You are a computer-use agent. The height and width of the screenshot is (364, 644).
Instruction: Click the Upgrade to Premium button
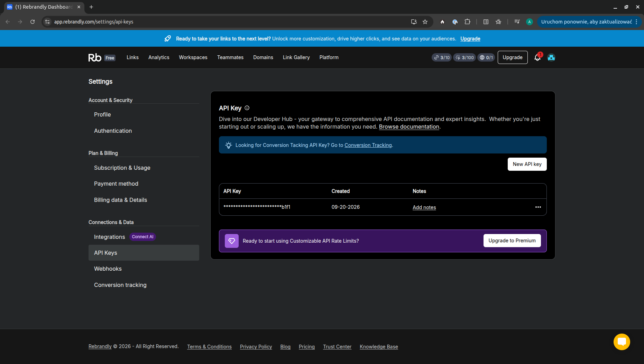pyautogui.click(x=512, y=241)
